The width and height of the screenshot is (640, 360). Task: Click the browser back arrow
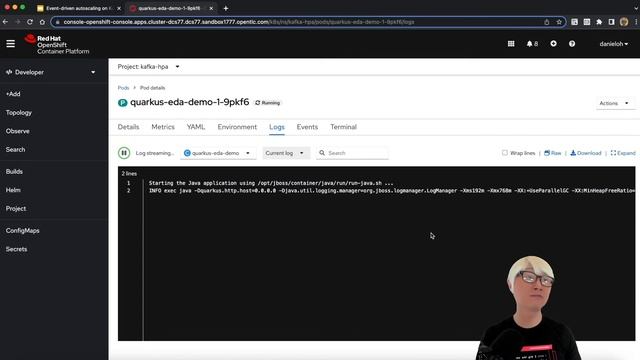click(5, 22)
